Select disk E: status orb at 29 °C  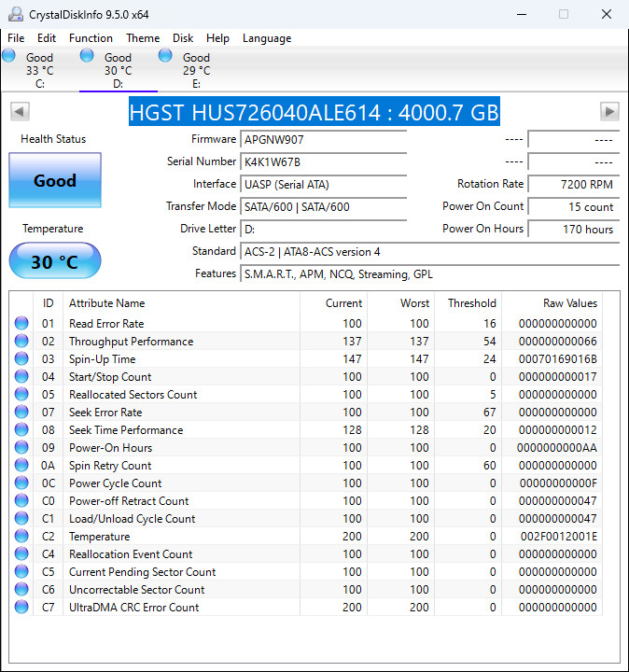(x=165, y=56)
